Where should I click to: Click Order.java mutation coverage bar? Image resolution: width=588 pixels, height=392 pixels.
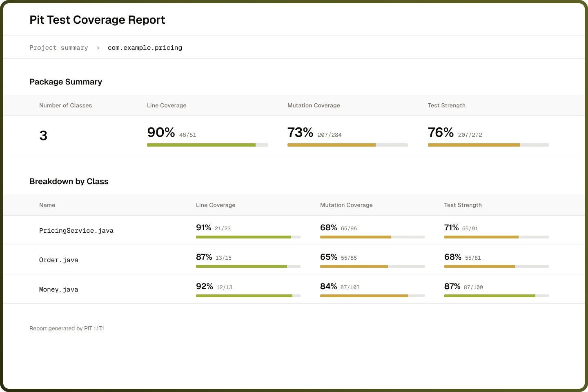click(x=372, y=266)
